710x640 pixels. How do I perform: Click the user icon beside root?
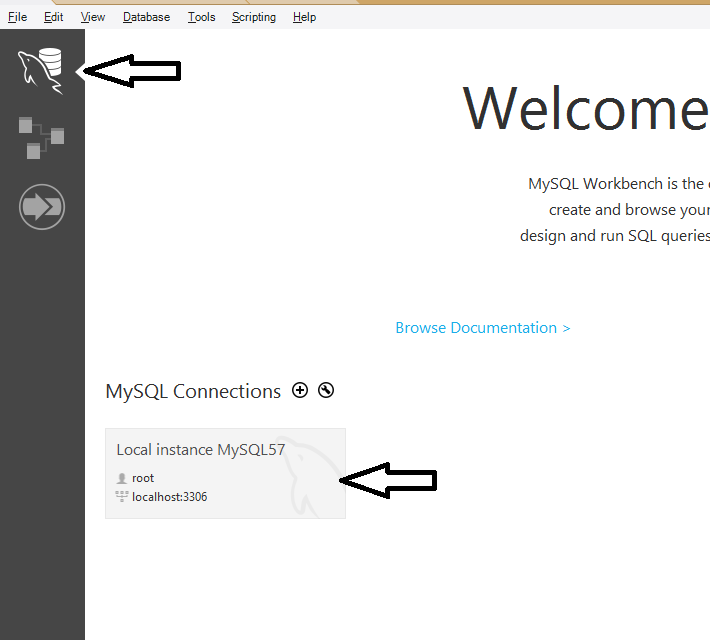(122, 478)
